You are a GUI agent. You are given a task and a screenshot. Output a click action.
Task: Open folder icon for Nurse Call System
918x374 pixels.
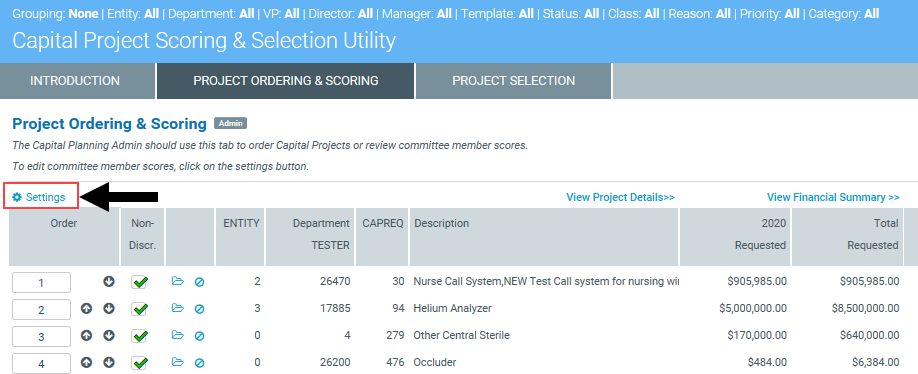[177, 282]
